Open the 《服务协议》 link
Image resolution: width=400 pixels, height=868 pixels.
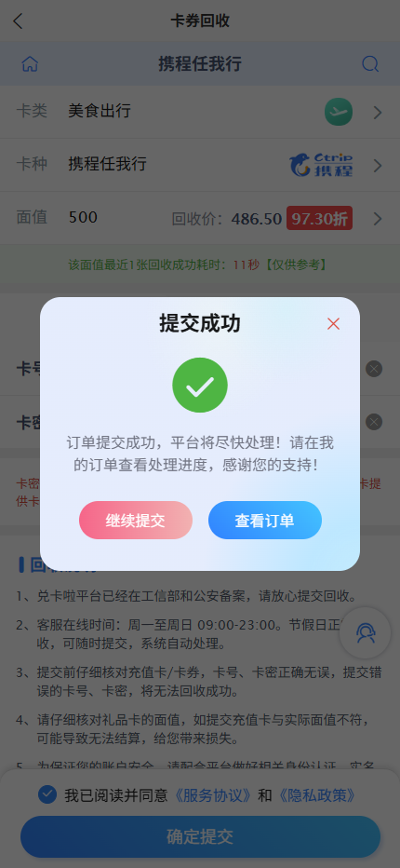214,795
